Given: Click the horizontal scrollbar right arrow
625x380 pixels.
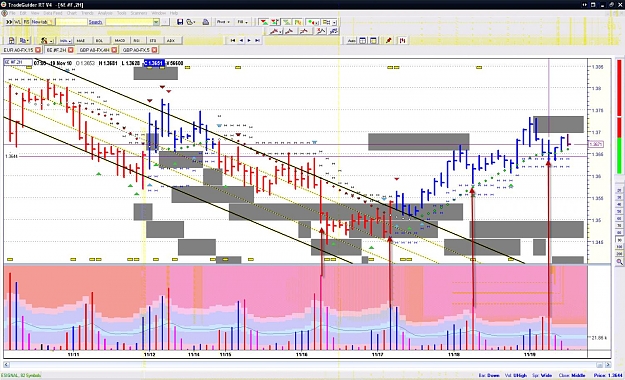Looking at the screenshot, I should [x=608, y=364].
